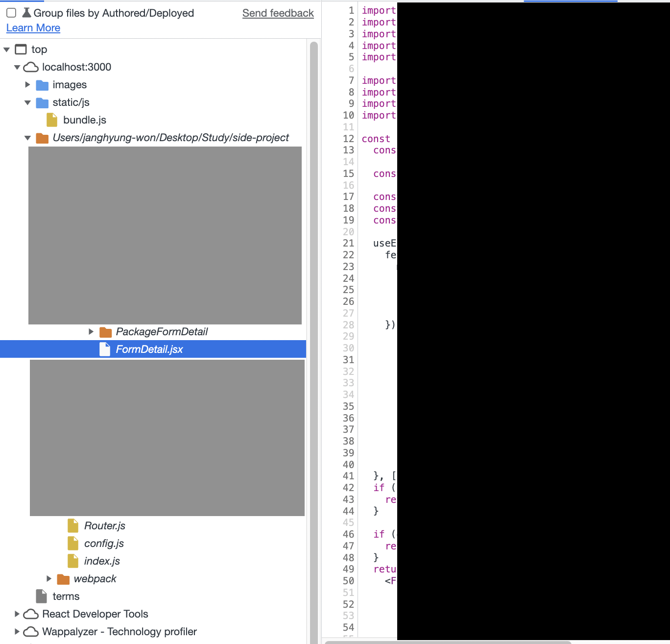
Task: Expand the webpack folder
Action: coord(49,579)
